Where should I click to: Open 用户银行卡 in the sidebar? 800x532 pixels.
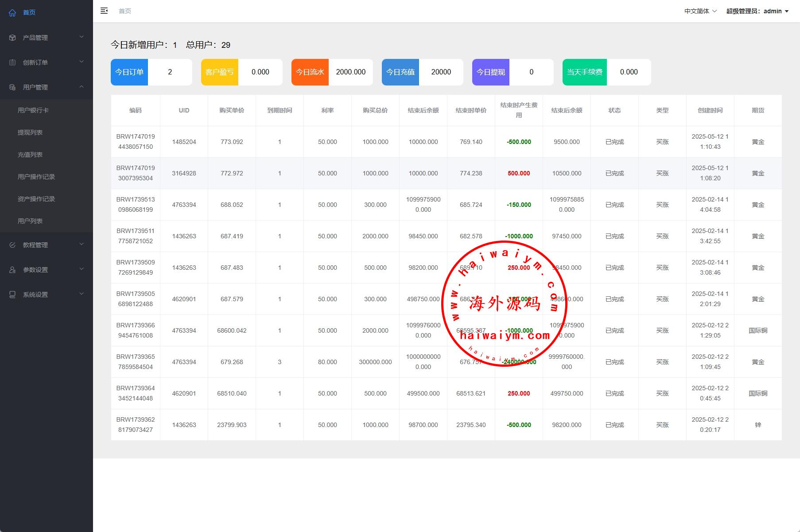(x=33, y=110)
